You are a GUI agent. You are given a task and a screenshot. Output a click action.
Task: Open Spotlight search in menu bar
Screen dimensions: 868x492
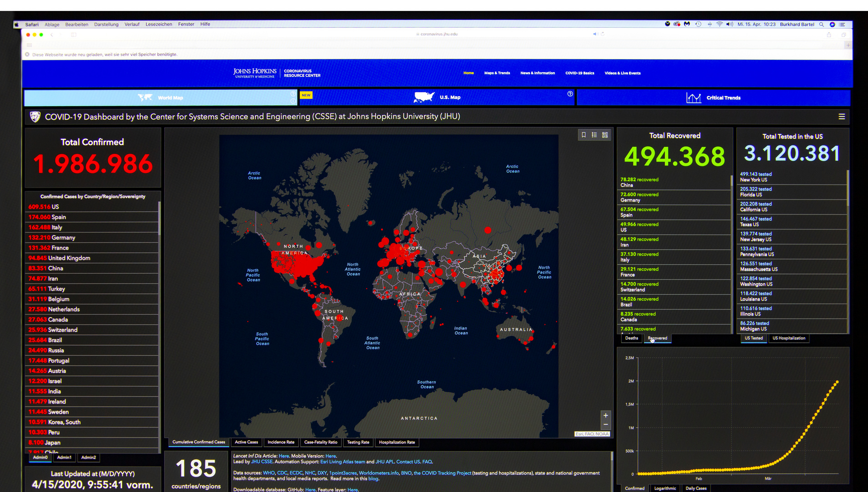821,25
